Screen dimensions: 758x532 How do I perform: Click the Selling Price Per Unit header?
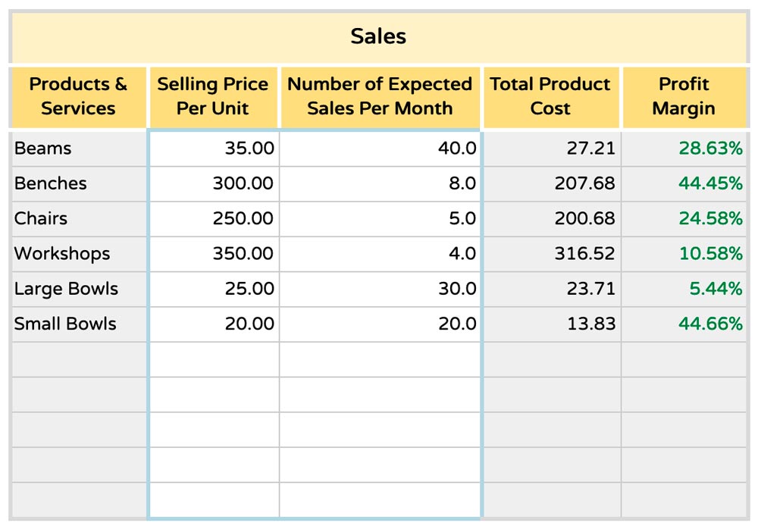[213, 97]
